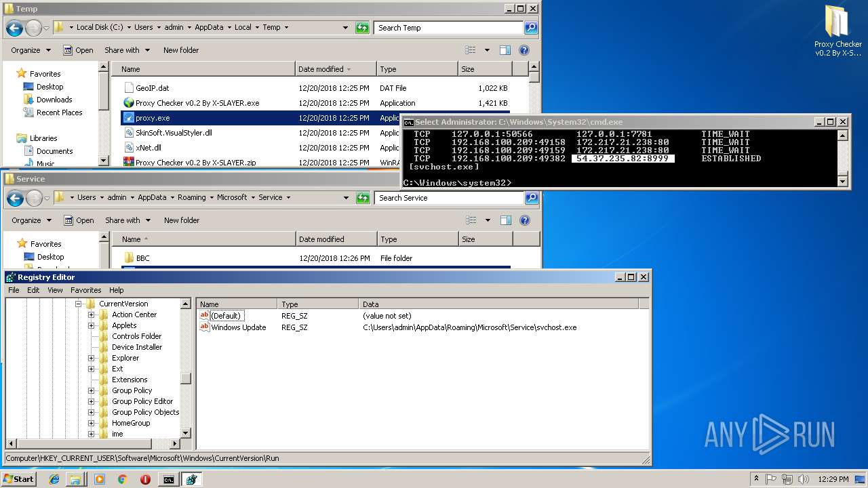Open Edit menu in Registry Editor
This screenshot has width=868, height=488.
pos(33,290)
